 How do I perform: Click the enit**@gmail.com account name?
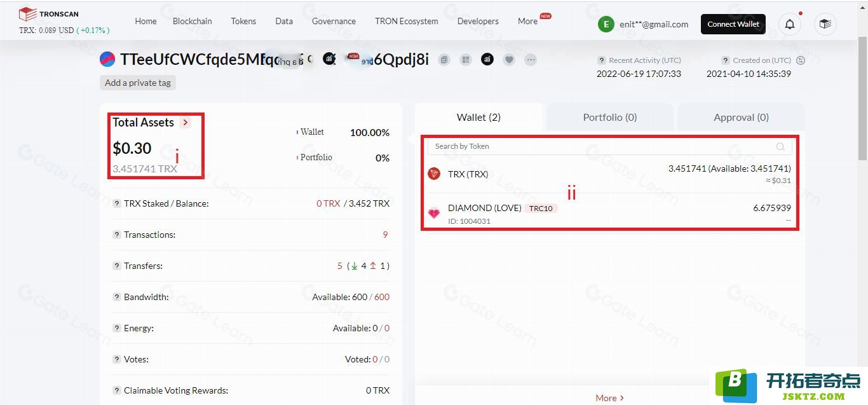pos(654,24)
